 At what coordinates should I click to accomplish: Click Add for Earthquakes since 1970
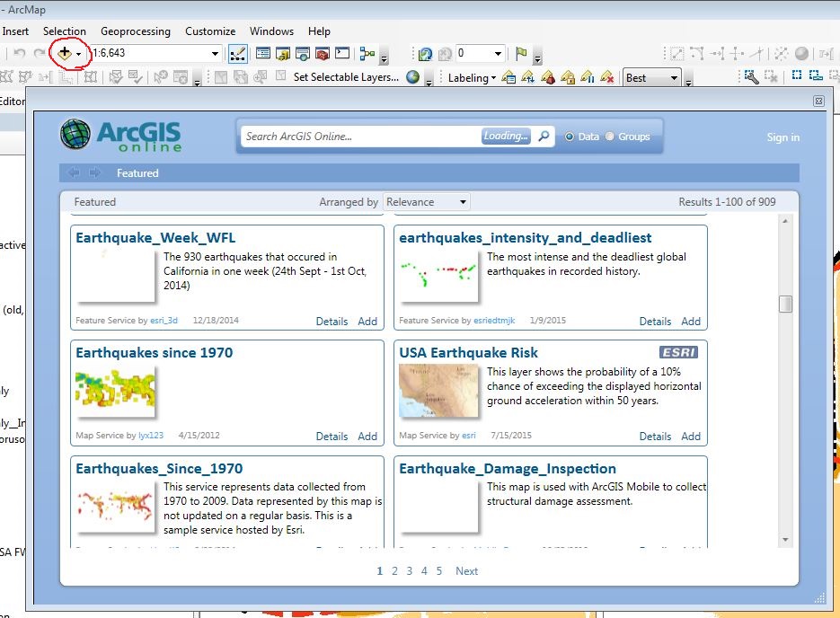(367, 437)
